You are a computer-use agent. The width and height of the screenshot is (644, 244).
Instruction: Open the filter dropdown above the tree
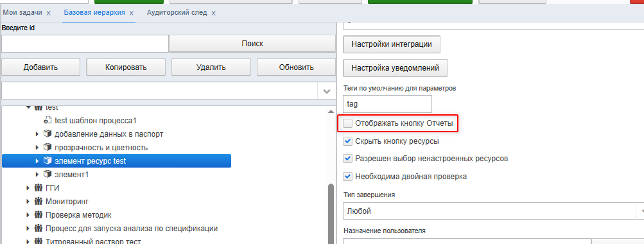coord(327,91)
